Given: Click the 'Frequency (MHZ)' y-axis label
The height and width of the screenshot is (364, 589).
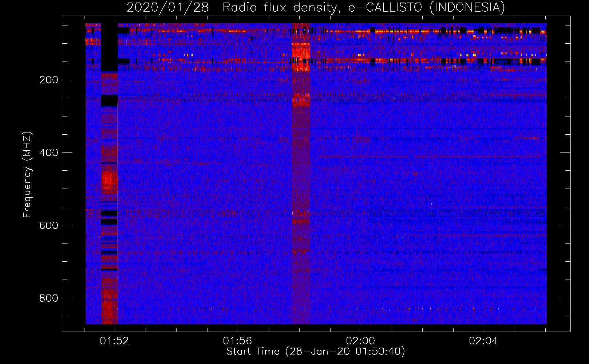Looking at the screenshot, I should tap(27, 174).
